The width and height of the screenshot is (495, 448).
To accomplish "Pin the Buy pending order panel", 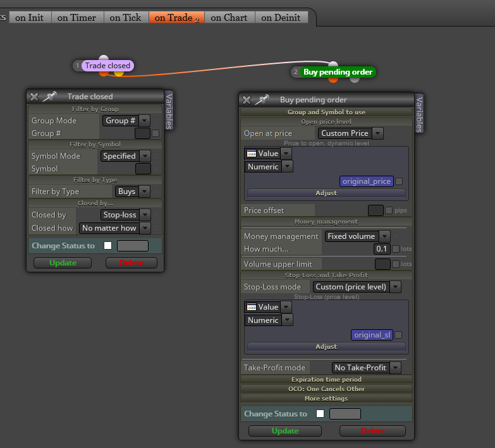I will (262, 99).
